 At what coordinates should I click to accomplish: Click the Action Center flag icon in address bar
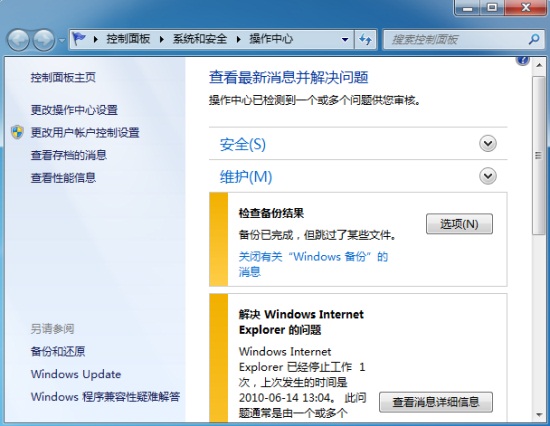[79, 39]
